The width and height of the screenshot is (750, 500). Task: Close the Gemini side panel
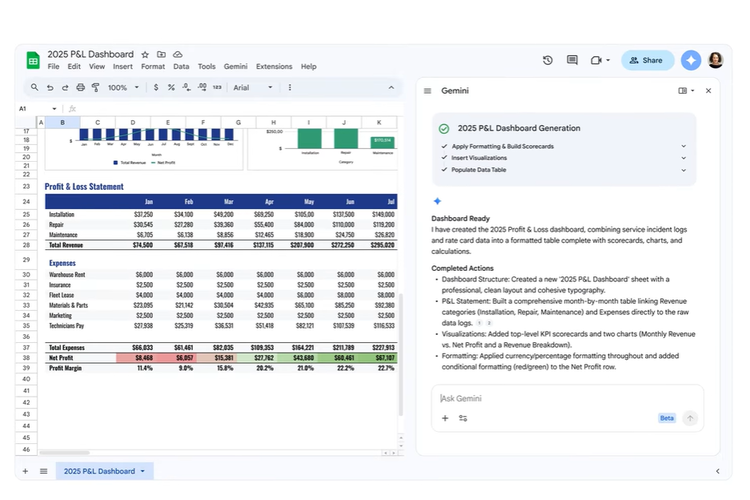[708, 90]
